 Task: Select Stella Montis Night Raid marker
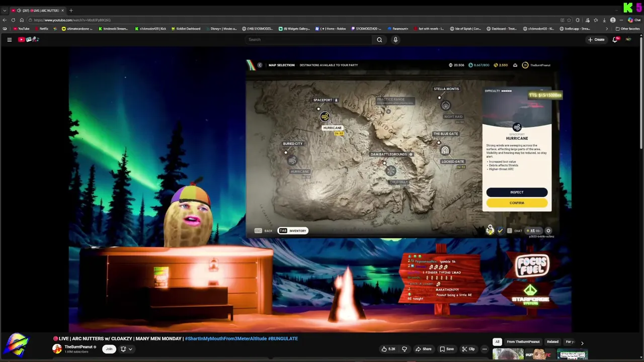pyautogui.click(x=445, y=106)
